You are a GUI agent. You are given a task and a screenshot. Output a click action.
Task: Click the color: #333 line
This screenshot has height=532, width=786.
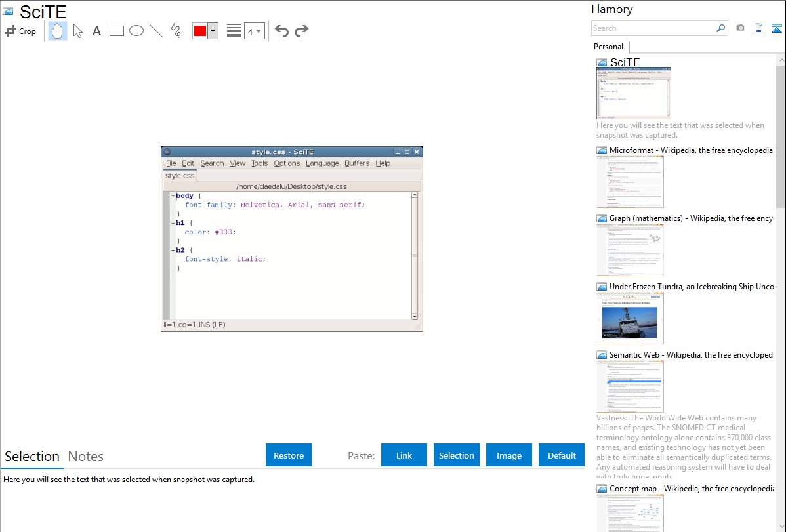pyautogui.click(x=210, y=232)
